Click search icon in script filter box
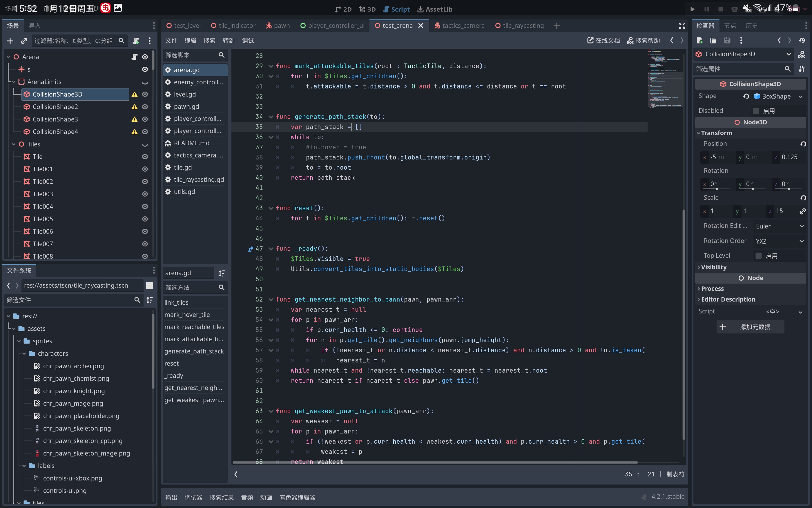The height and width of the screenshot is (508, 812). pyautogui.click(x=221, y=55)
